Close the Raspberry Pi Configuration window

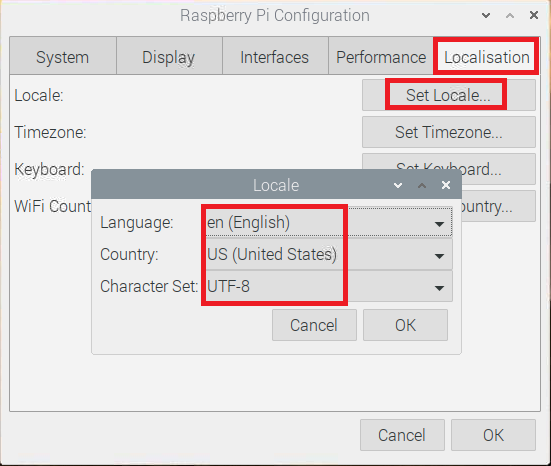coord(534,15)
